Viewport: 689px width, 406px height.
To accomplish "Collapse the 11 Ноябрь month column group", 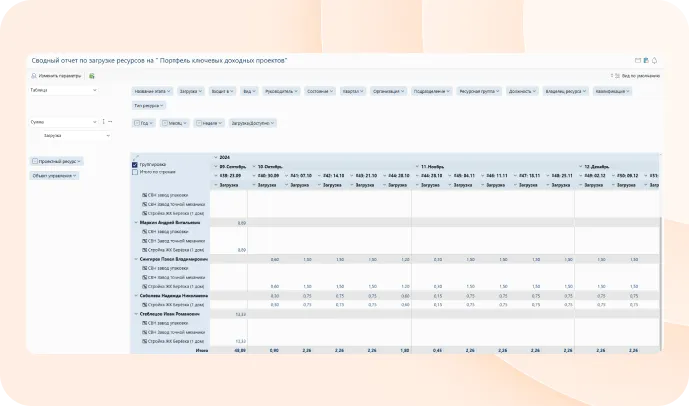I will pos(416,166).
